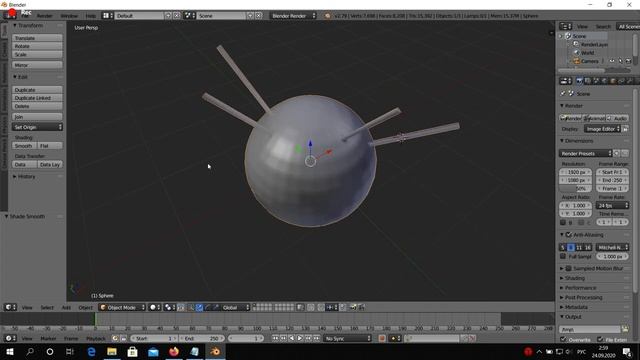The width and height of the screenshot is (640, 360).
Task: Toggle the Overwrite checkbox
Action: coord(563,339)
